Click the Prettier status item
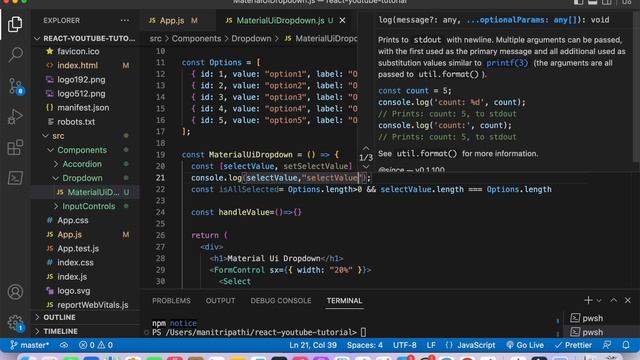The height and width of the screenshot is (360, 640). coord(573,345)
